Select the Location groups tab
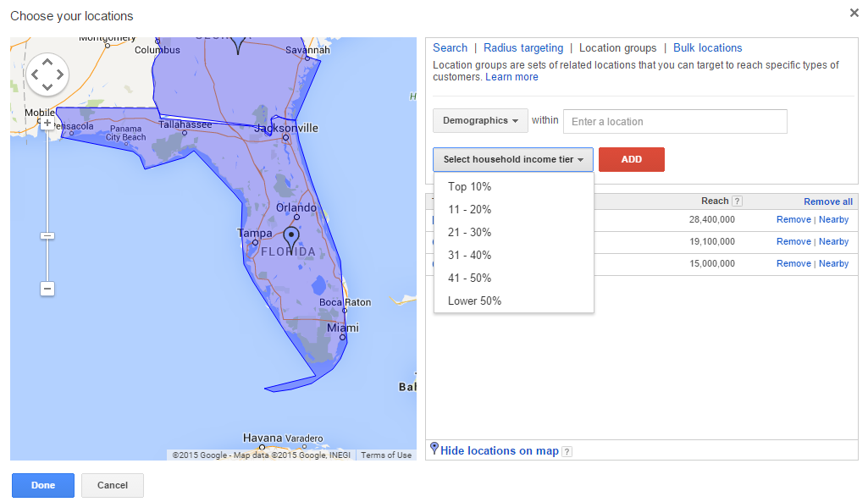Image resolution: width=868 pixels, height=502 pixels. [x=618, y=47]
